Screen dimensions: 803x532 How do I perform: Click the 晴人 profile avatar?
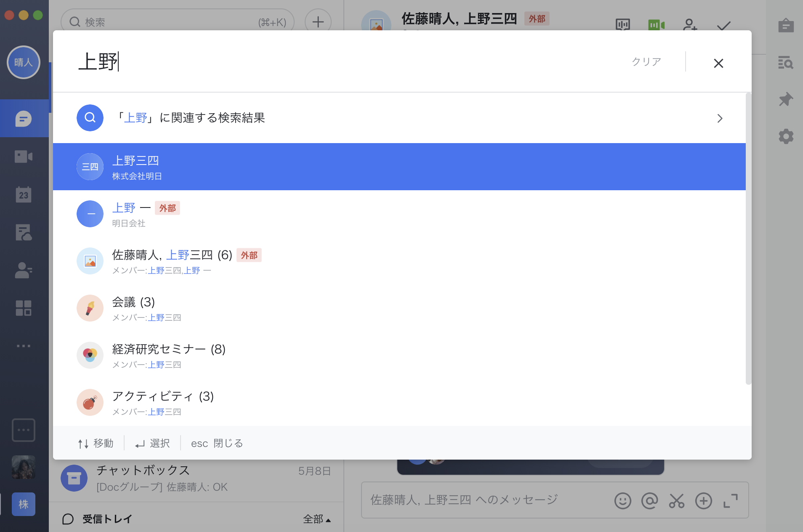click(24, 62)
